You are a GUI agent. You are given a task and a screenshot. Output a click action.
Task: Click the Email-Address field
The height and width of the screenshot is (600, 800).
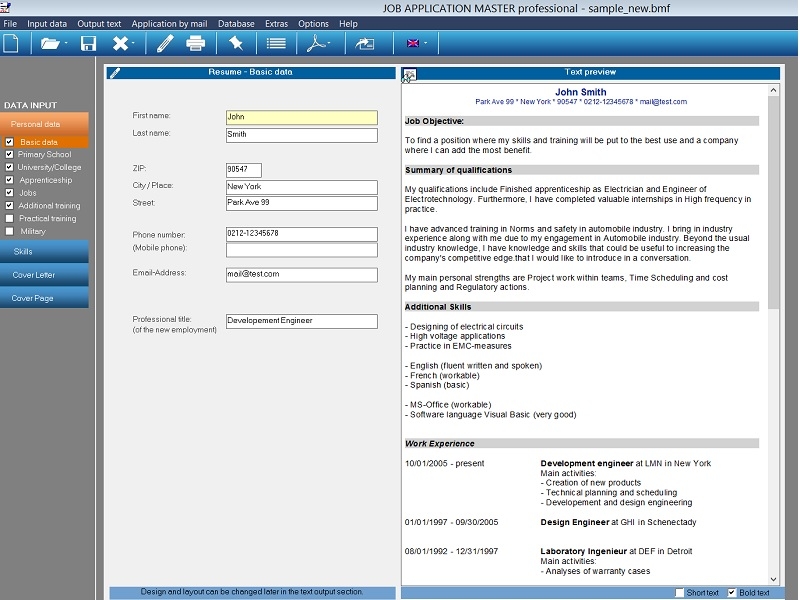pyautogui.click(x=302, y=275)
